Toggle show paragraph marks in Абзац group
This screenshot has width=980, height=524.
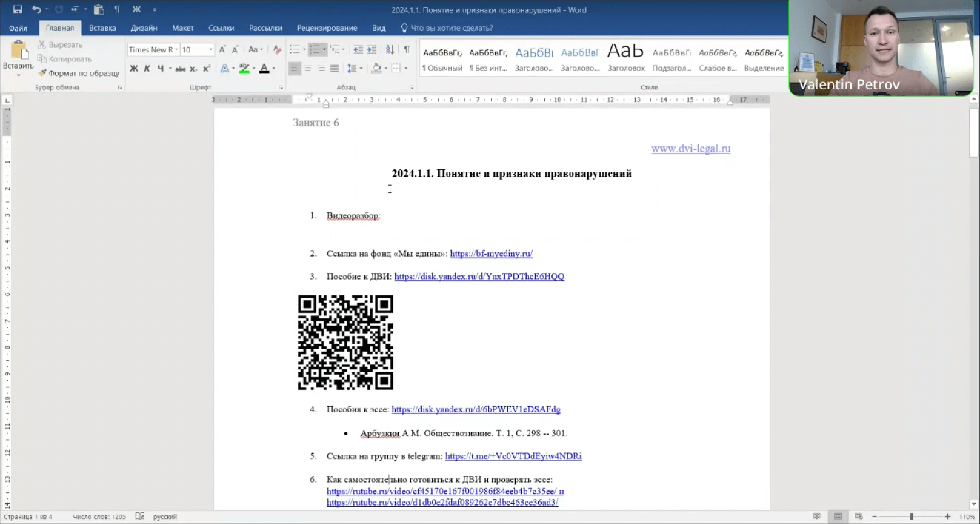tap(407, 49)
